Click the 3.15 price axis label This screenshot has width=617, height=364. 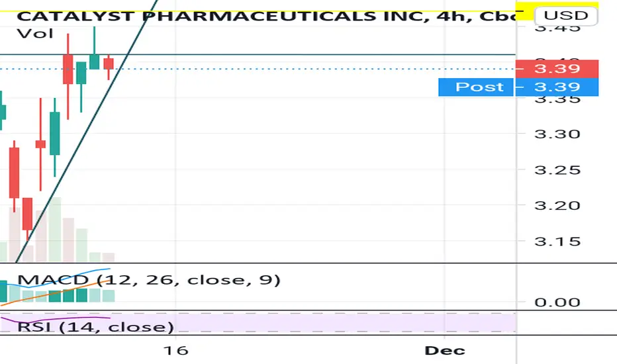pos(557,241)
